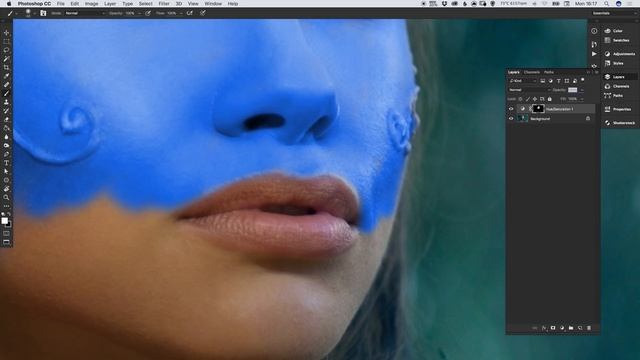The image size is (640, 360).
Task: Select the Gradient tool
Action: pyautogui.click(x=6, y=128)
